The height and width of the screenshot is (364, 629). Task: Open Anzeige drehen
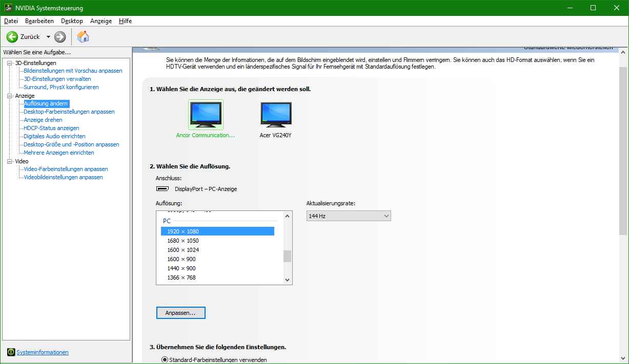43,120
